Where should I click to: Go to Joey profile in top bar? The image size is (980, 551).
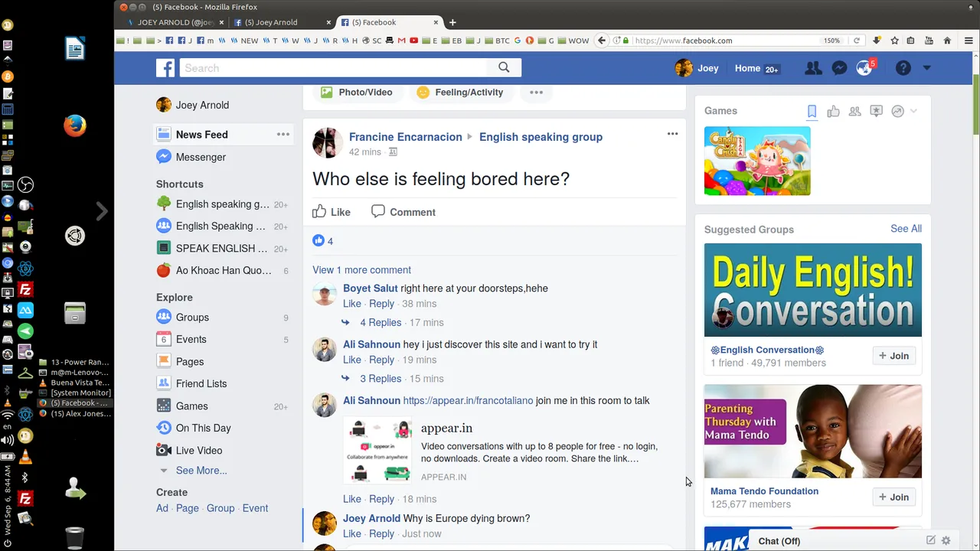[x=697, y=68]
